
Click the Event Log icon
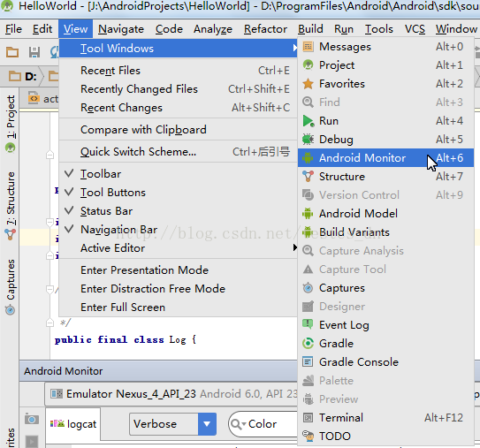[x=308, y=324]
